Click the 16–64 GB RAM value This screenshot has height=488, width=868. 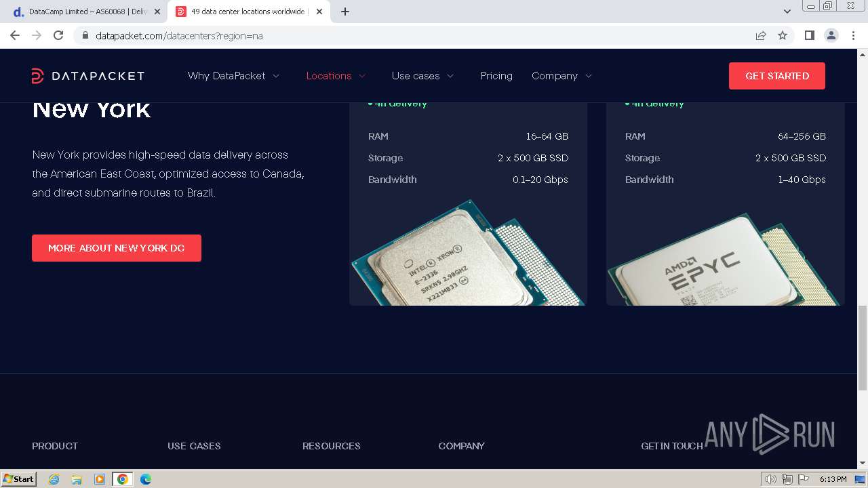coord(547,136)
